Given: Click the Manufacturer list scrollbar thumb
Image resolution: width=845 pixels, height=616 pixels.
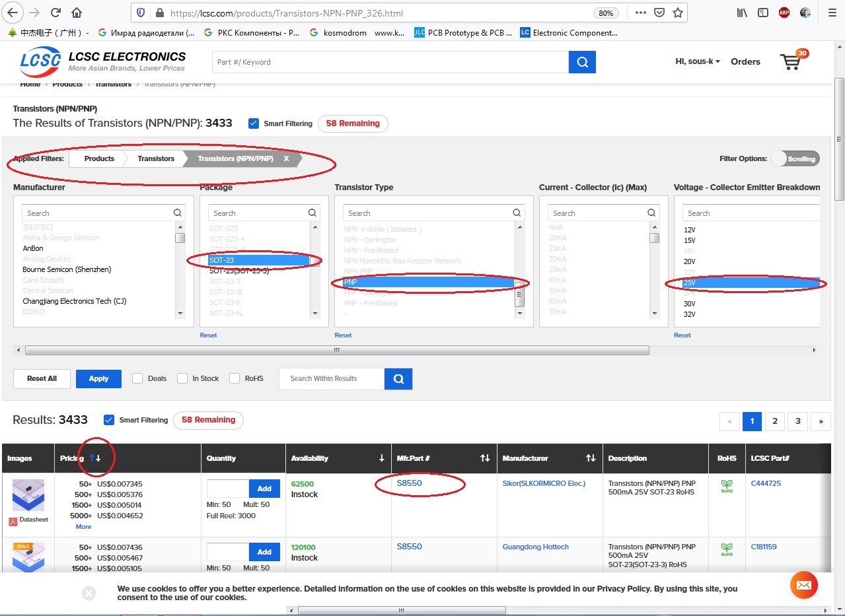Looking at the screenshot, I should [180, 238].
